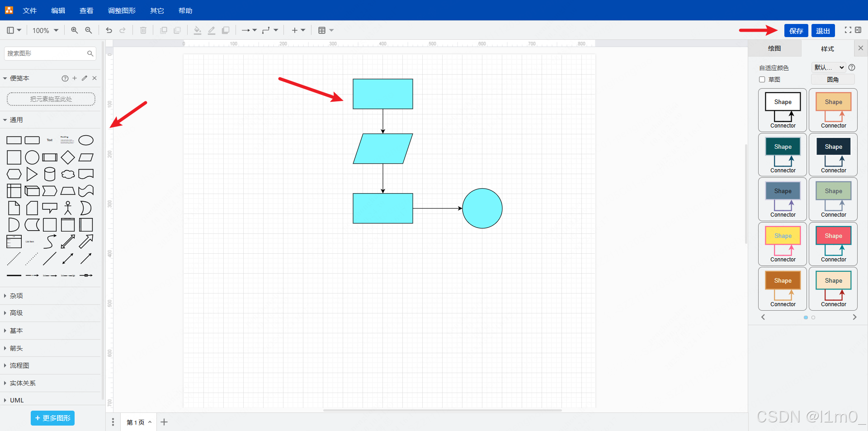Click the 圆角 rounded button
868x431 pixels.
click(833, 80)
